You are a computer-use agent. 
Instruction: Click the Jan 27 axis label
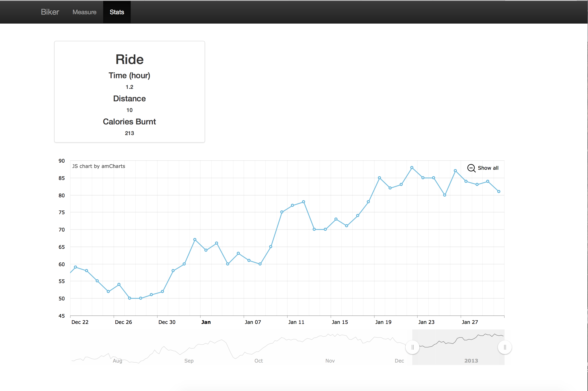pyautogui.click(x=470, y=322)
